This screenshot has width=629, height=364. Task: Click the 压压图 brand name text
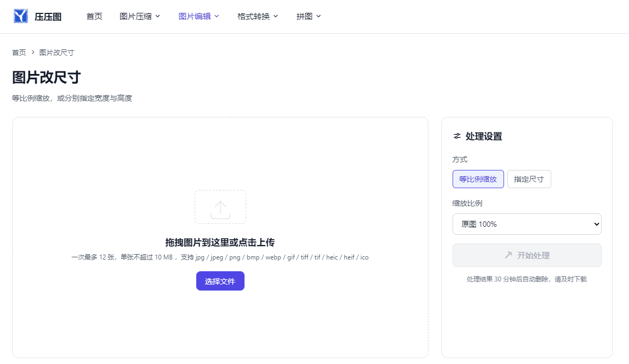48,17
